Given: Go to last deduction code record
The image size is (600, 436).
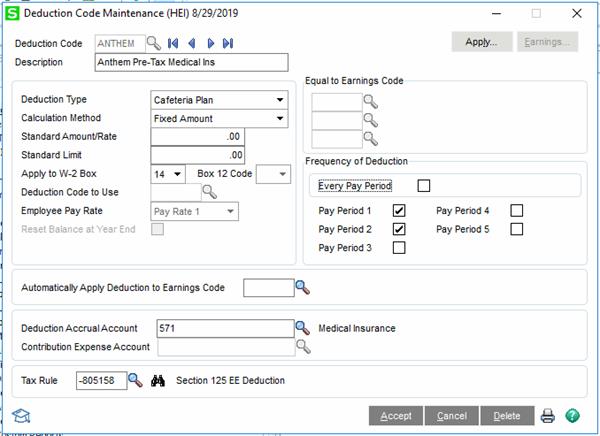Looking at the screenshot, I should (x=228, y=43).
